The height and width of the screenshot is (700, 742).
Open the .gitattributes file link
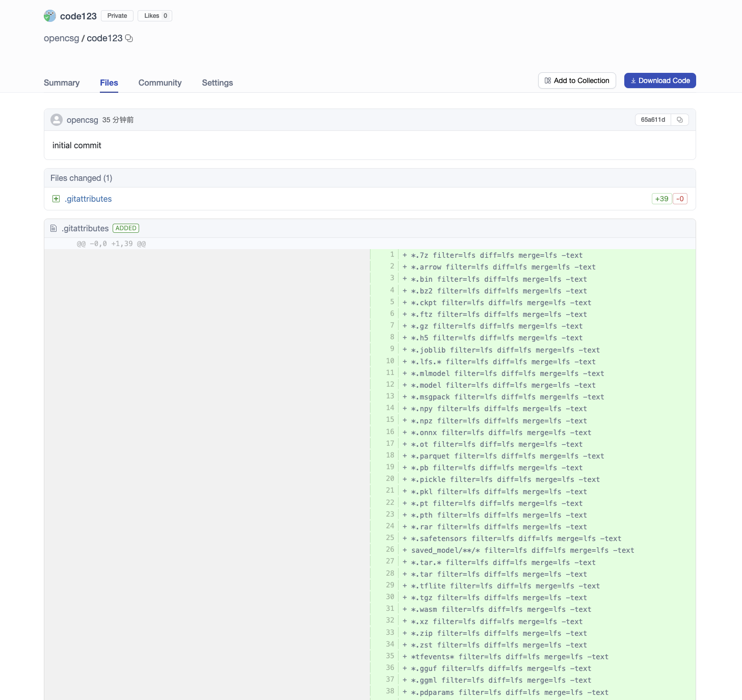88,199
